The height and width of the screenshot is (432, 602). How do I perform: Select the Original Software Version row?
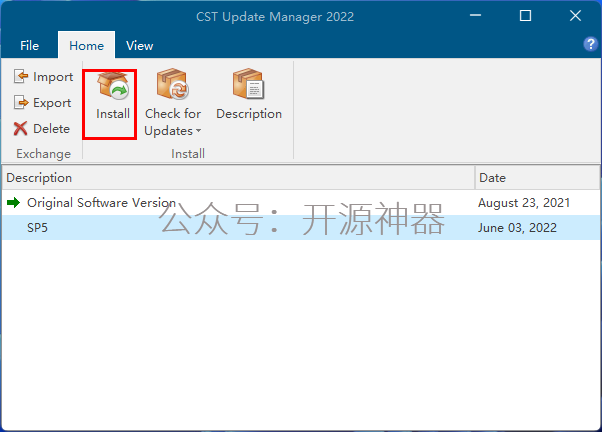coord(301,202)
